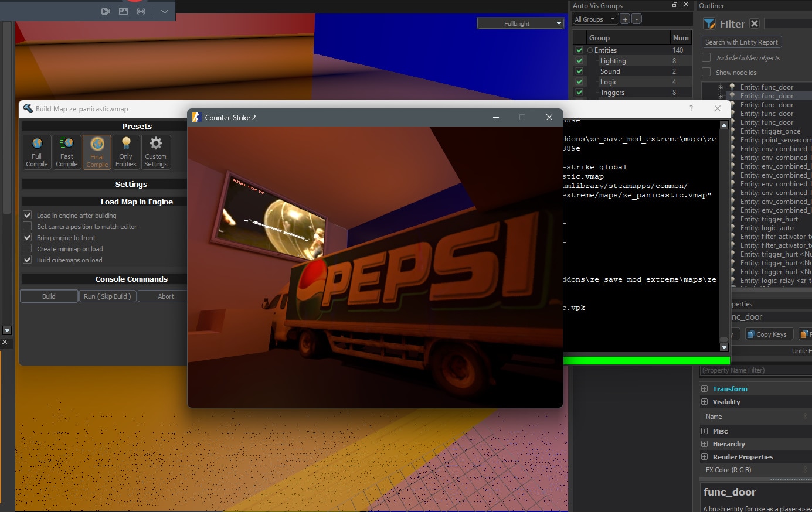Viewport: 812px width, 512px height.
Task: Undock the Auto Vis Groups panel
Action: [675, 5]
